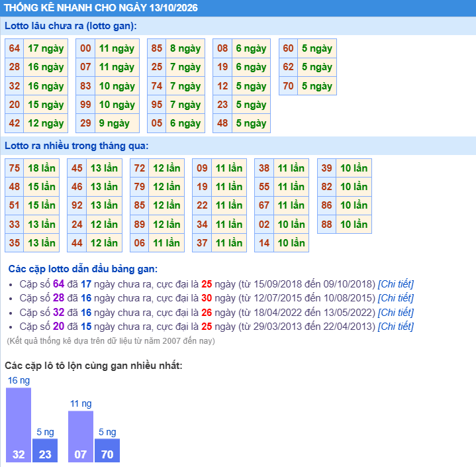476x467 pixels.
Task: Click number 44 with 12 lần
Action: click(x=77, y=242)
